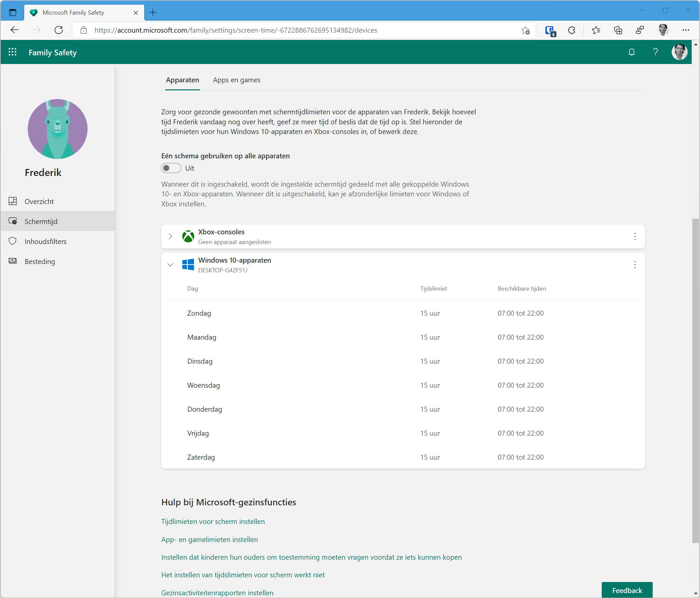Open 'App- en gamelimieten instellen' link
Viewport: 700px width, 598px height.
click(210, 540)
